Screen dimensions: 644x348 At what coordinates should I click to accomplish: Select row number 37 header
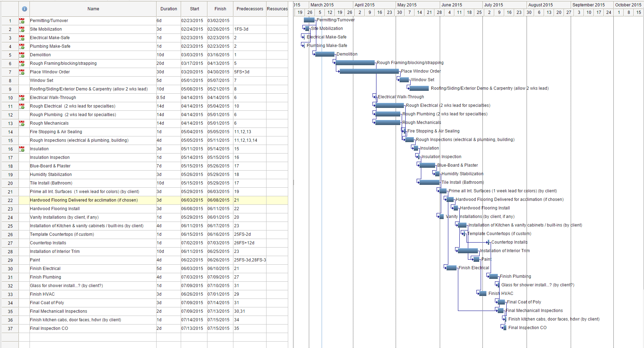point(10,328)
